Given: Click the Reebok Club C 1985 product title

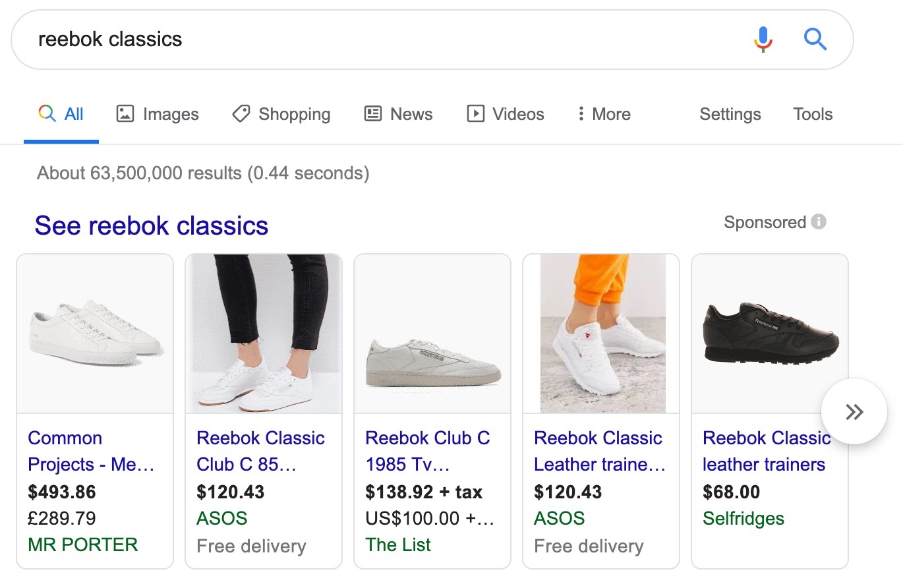Looking at the screenshot, I should pyautogui.click(x=428, y=451).
